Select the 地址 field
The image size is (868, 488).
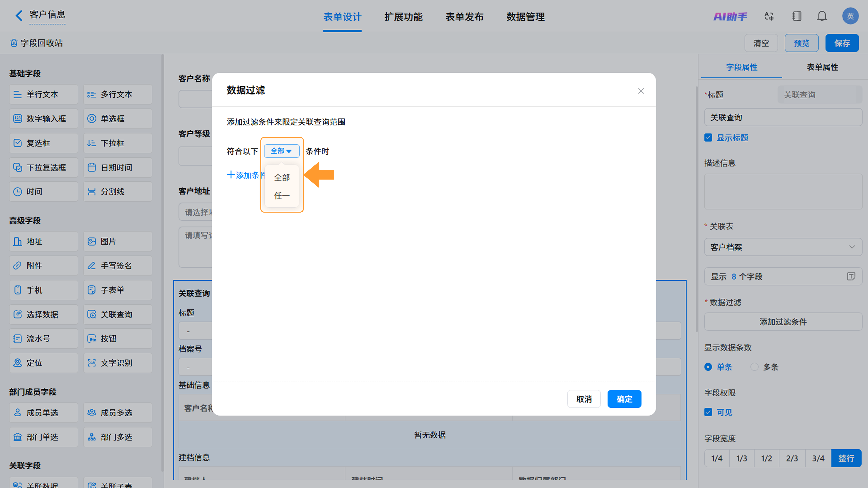click(43, 241)
